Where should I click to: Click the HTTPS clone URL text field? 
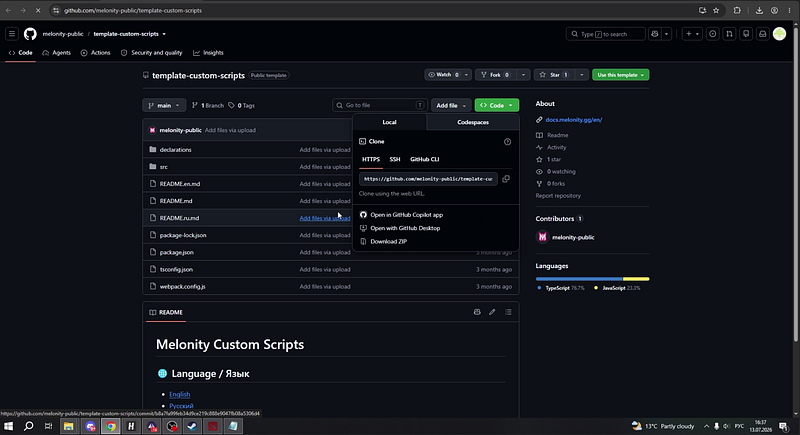pyautogui.click(x=428, y=179)
